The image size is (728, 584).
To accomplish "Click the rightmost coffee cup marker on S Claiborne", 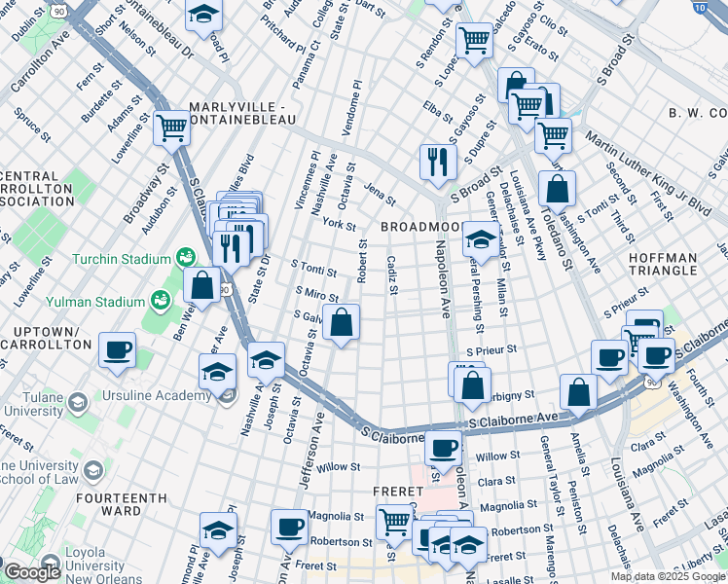I will click(x=657, y=357).
